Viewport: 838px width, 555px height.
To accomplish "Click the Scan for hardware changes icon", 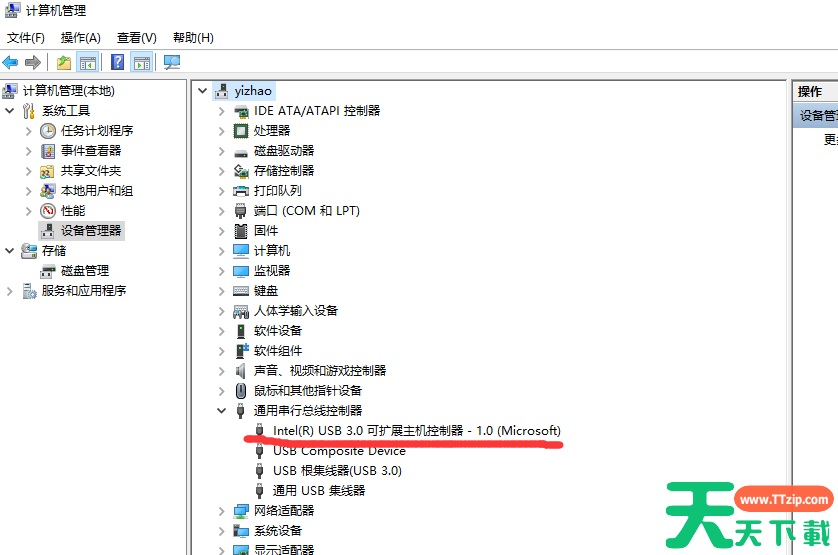I will click(x=172, y=63).
